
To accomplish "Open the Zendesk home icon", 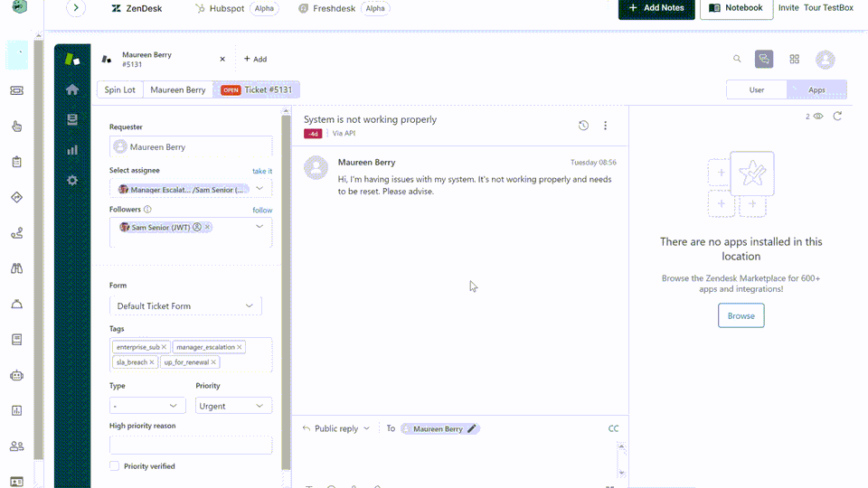I will [x=72, y=89].
